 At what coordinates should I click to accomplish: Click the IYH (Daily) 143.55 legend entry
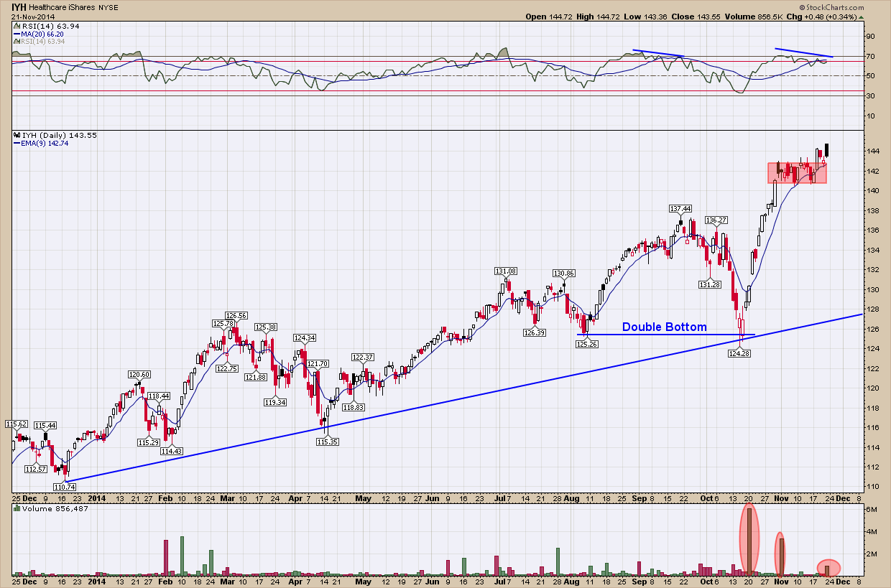(x=58, y=135)
